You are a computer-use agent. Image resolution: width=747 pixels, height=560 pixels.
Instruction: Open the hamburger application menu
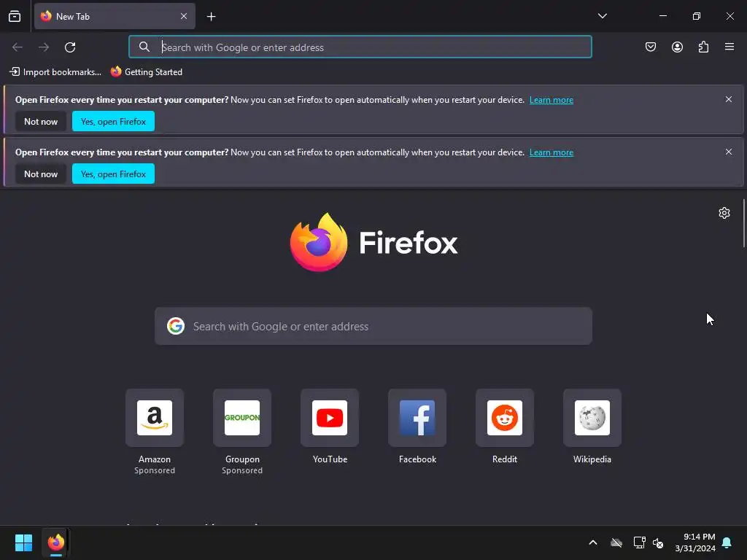tap(729, 47)
